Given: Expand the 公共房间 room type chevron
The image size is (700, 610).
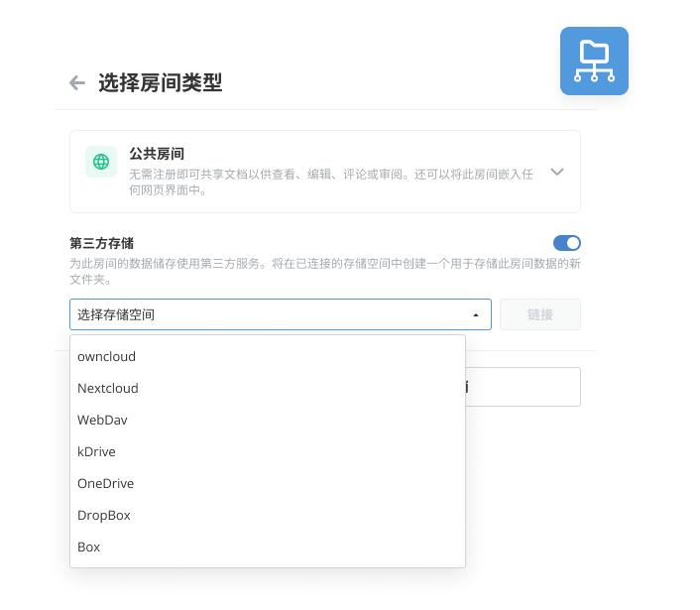Looking at the screenshot, I should click(x=557, y=172).
